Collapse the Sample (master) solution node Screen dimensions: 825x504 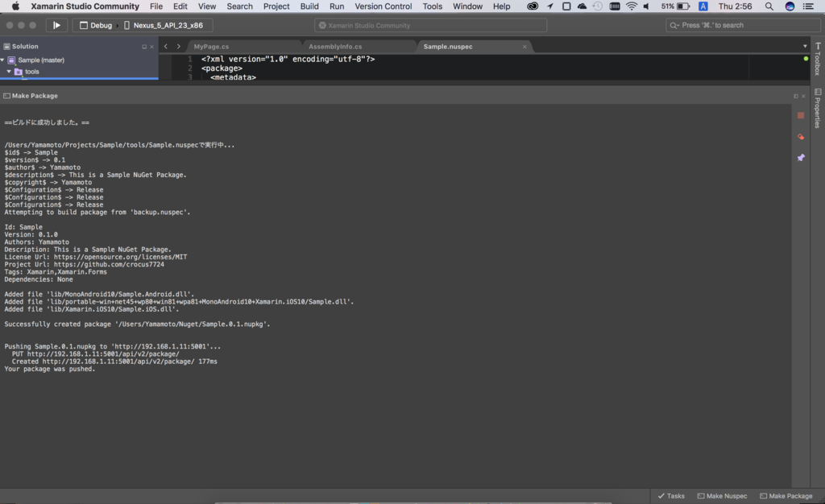2,60
